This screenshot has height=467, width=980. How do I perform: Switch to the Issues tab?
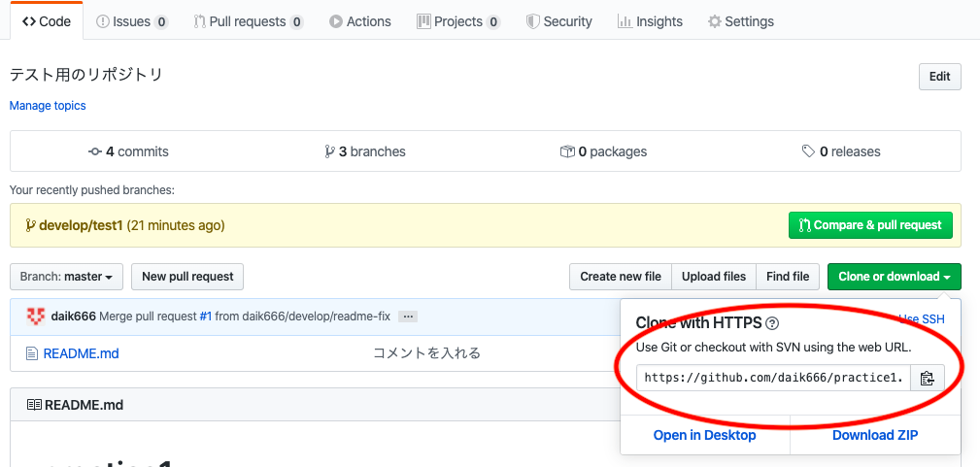pyautogui.click(x=132, y=21)
